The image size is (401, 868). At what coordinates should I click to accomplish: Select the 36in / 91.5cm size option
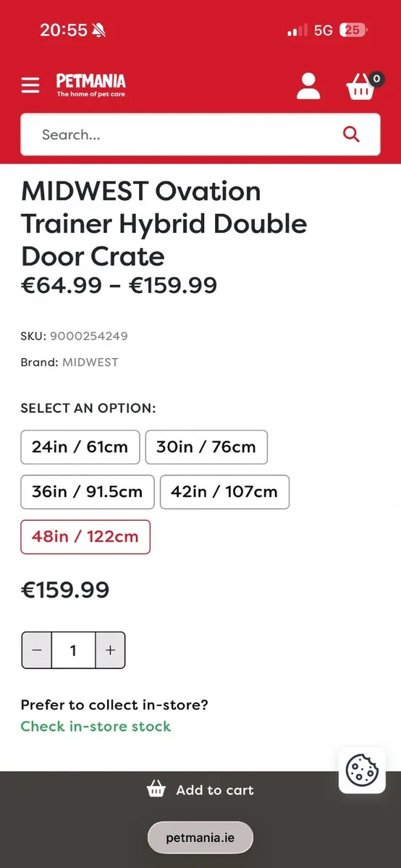pyautogui.click(x=88, y=492)
